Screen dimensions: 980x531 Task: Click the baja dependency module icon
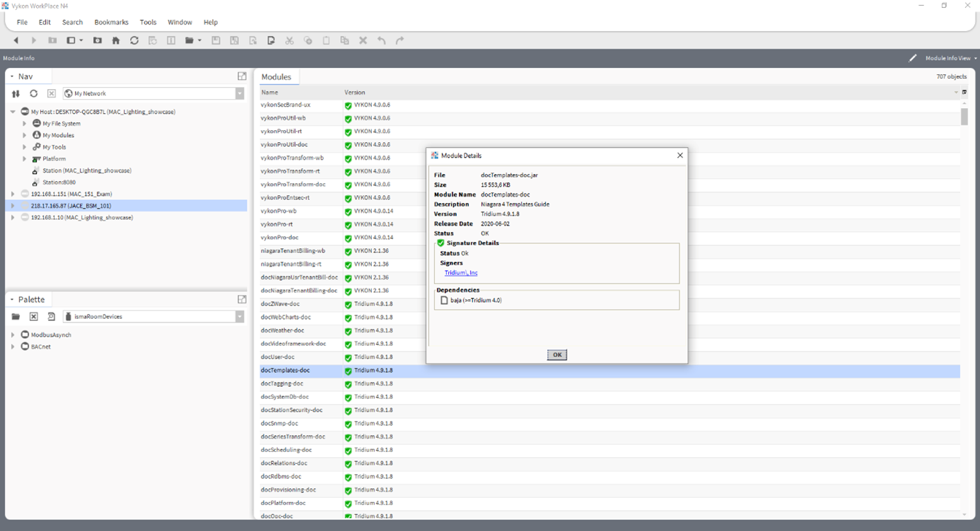444,300
